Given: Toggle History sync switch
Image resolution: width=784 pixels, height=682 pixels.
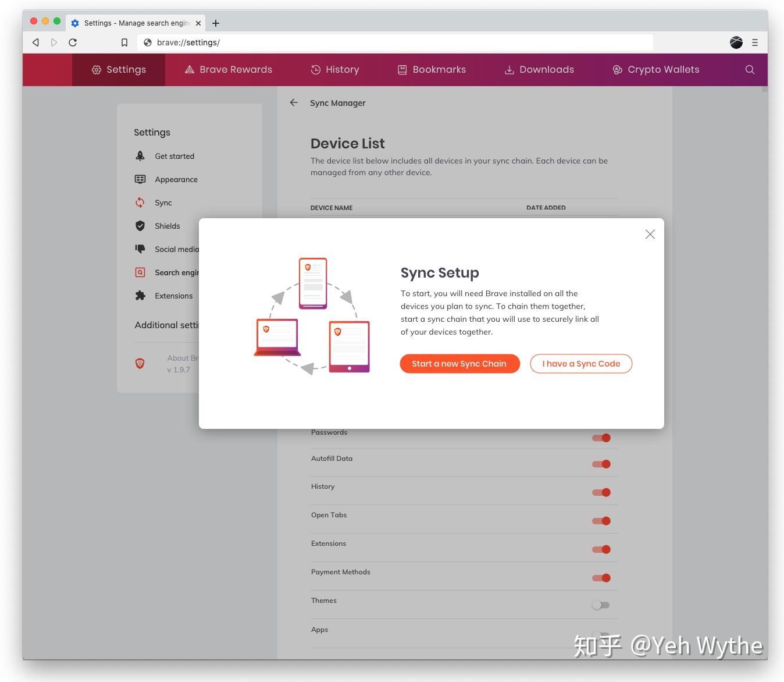Looking at the screenshot, I should point(601,492).
